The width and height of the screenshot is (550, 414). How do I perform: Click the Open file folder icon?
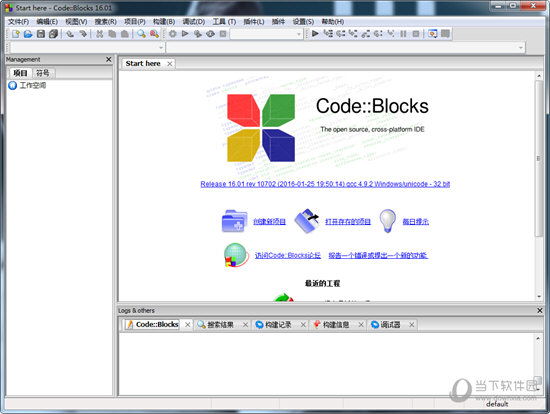[28, 34]
